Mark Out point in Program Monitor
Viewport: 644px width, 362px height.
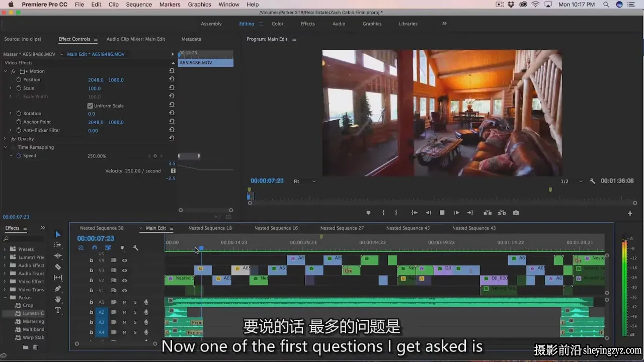pyautogui.click(x=396, y=213)
